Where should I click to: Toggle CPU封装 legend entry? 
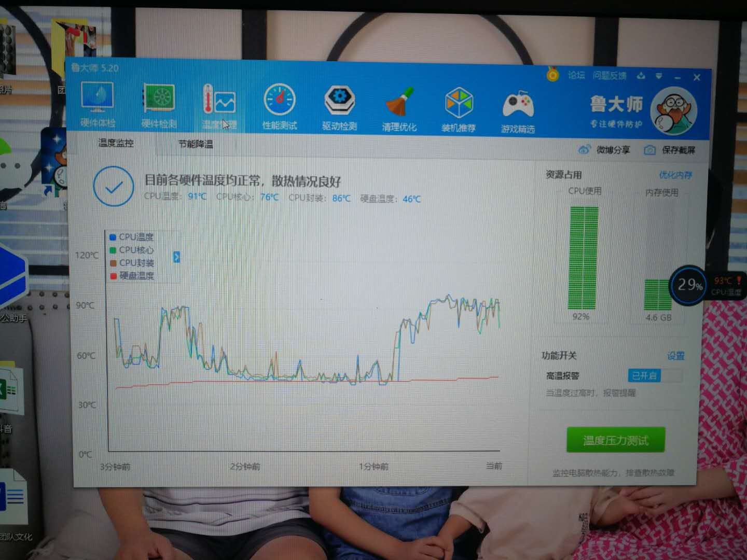132,263
